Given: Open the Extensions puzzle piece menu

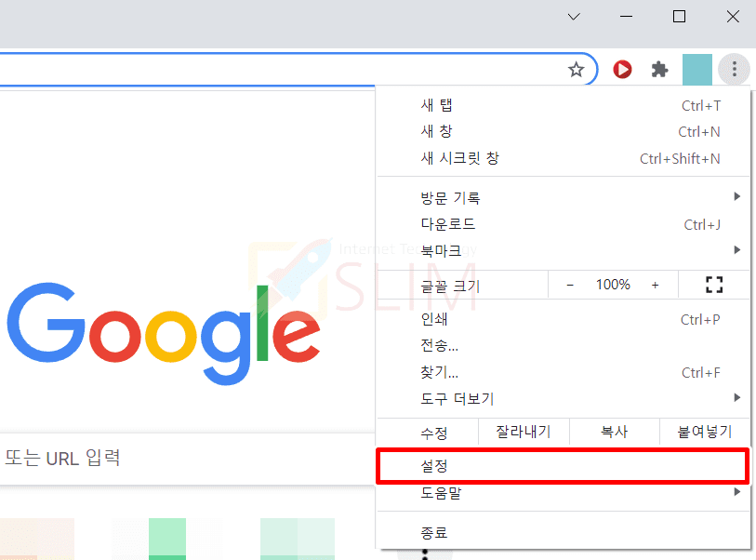Looking at the screenshot, I should (x=659, y=70).
